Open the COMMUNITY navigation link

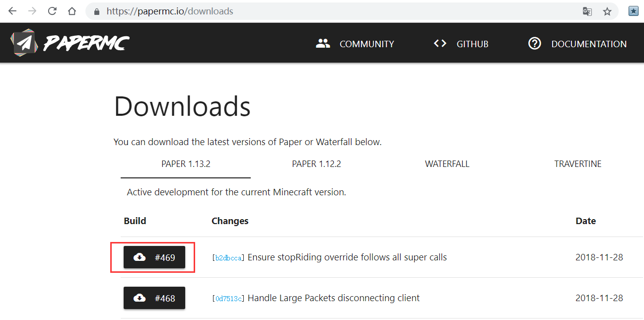coord(367,44)
